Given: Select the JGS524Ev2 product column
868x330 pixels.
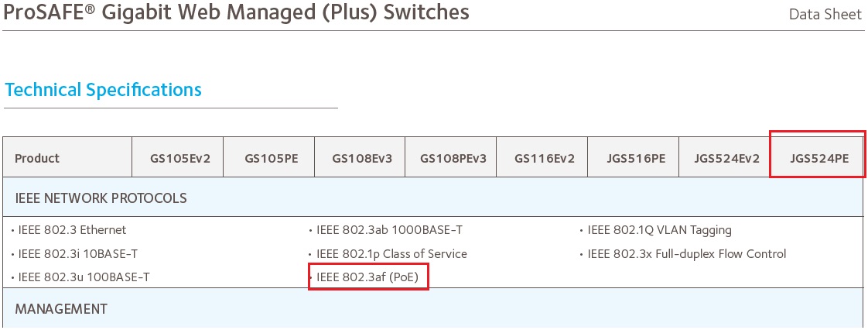Looking at the screenshot, I should pyautogui.click(x=725, y=158).
